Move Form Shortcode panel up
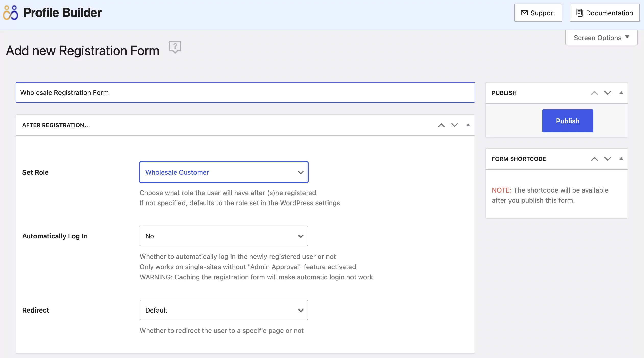This screenshot has width=644, height=358. (594, 159)
